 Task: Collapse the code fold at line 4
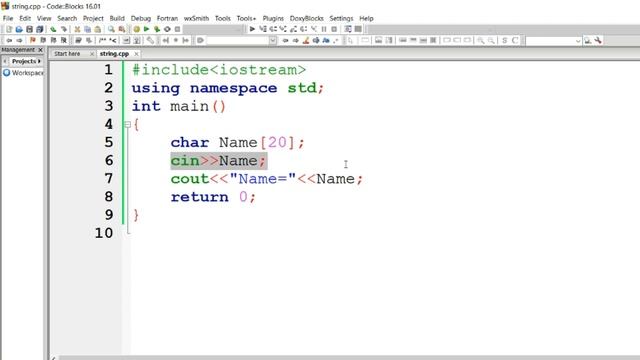[127, 124]
